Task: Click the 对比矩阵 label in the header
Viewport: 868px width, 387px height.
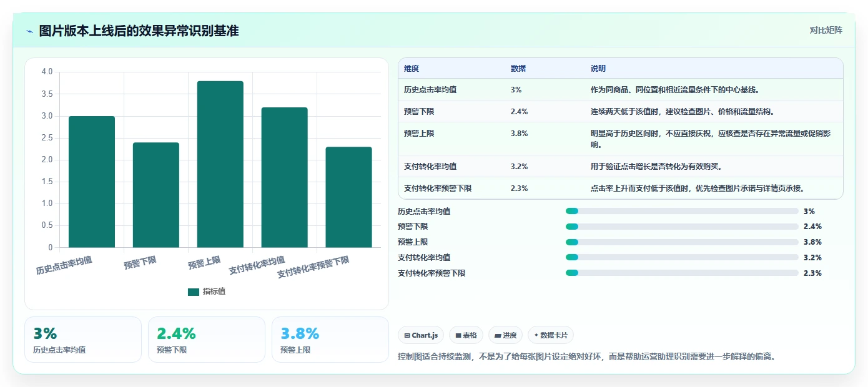Action: point(826,30)
